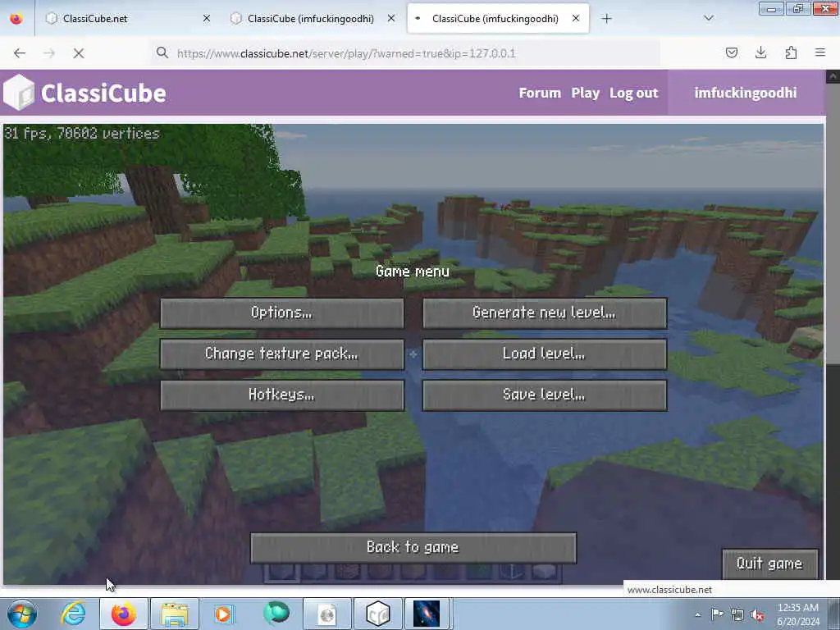Open the Options menu button
840x630 pixels.
click(282, 313)
